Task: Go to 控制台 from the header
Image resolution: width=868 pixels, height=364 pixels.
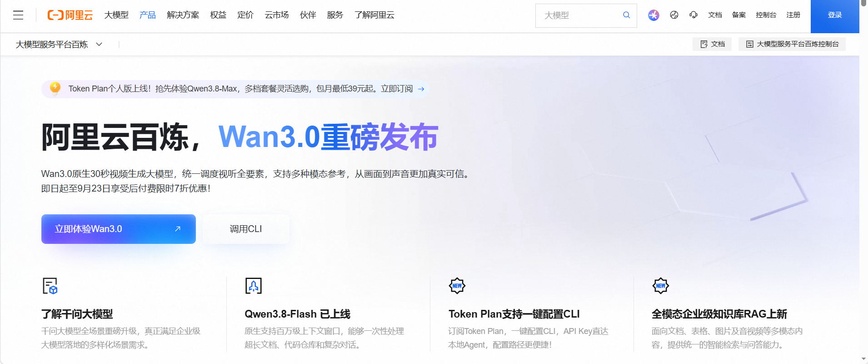Action: point(766,15)
